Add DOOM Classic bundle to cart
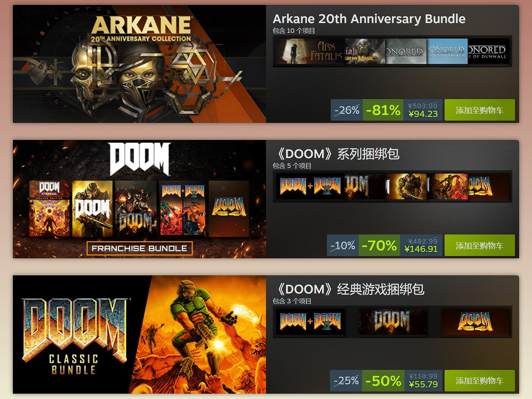 (x=479, y=380)
